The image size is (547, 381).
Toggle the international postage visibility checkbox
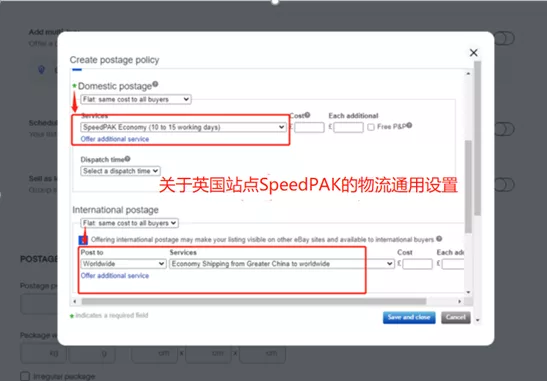(x=83, y=240)
